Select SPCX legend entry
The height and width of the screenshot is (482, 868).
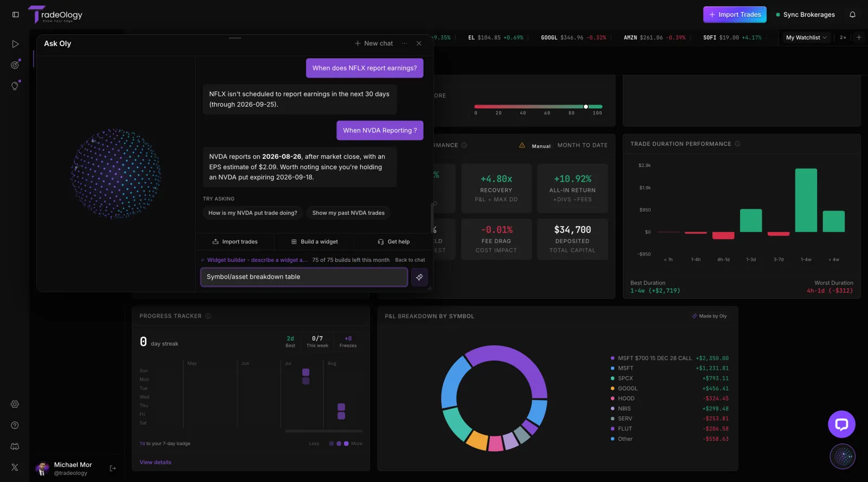coord(669,378)
